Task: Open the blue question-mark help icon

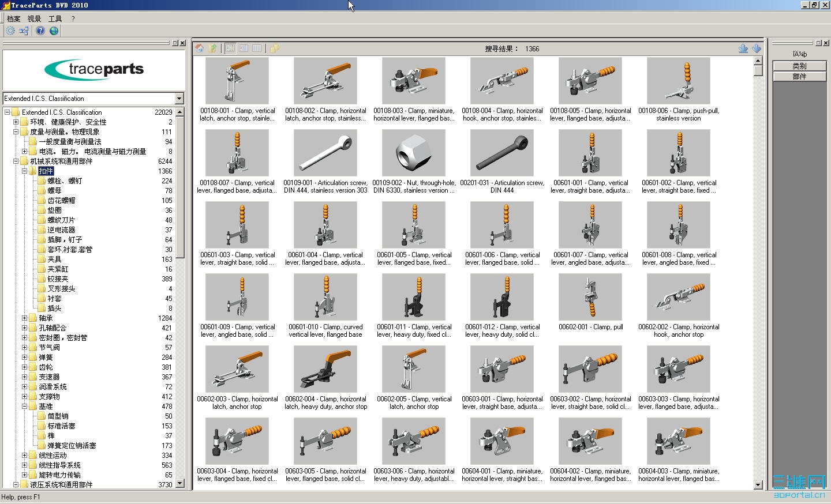Action: click(x=40, y=31)
